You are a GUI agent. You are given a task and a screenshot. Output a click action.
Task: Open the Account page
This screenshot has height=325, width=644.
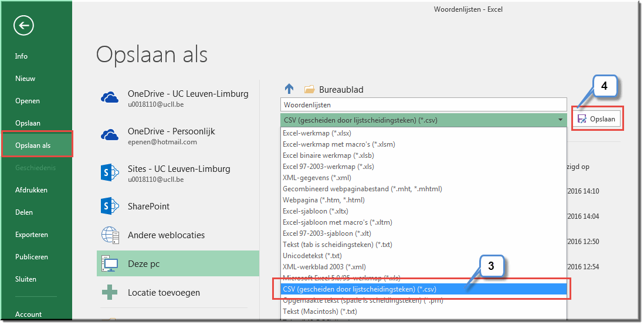coord(28,314)
